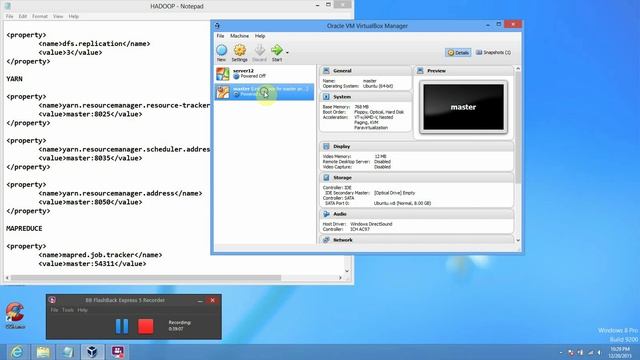Open Notepad File menu
640x360 pixels.
tap(9, 16)
